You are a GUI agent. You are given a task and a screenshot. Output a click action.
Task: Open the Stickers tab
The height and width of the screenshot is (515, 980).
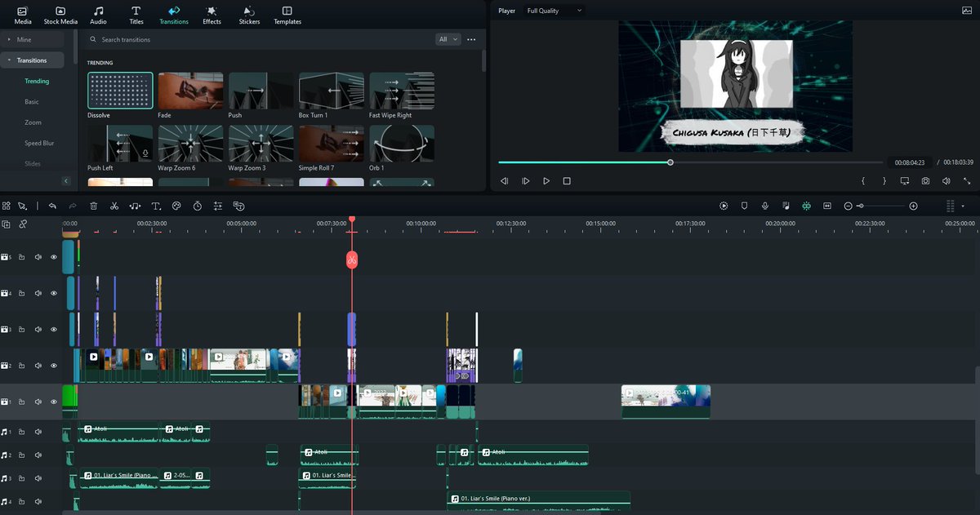point(249,15)
